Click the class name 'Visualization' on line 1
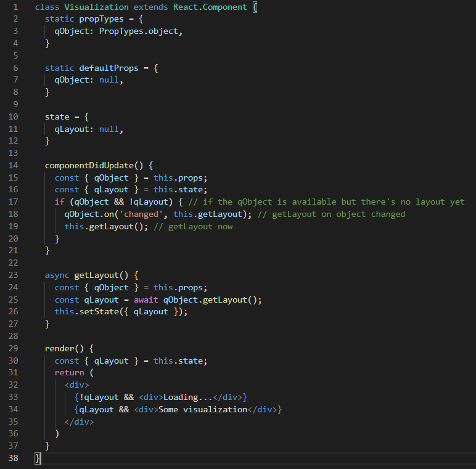The image size is (476, 469). coord(97,7)
